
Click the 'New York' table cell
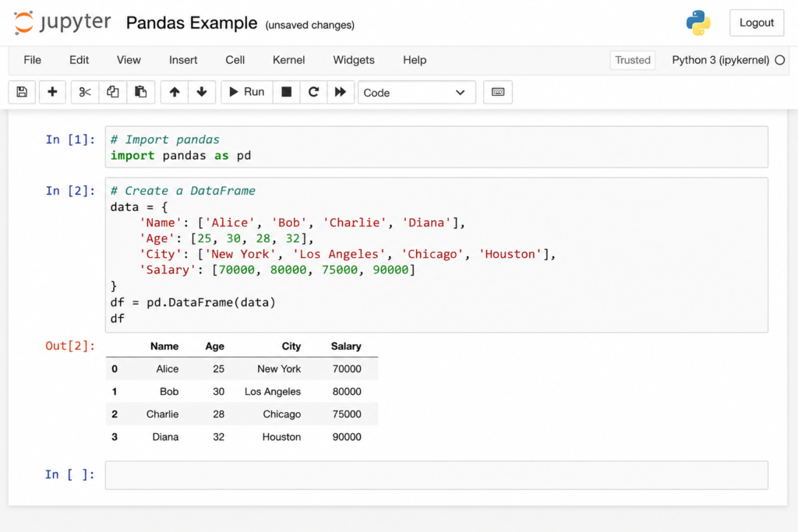click(279, 368)
